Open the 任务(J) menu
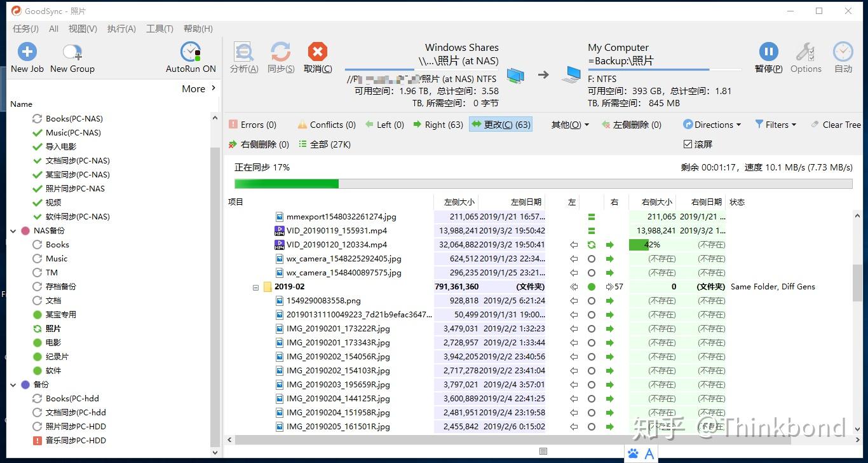Image resolution: width=868 pixels, height=463 pixels. point(26,29)
